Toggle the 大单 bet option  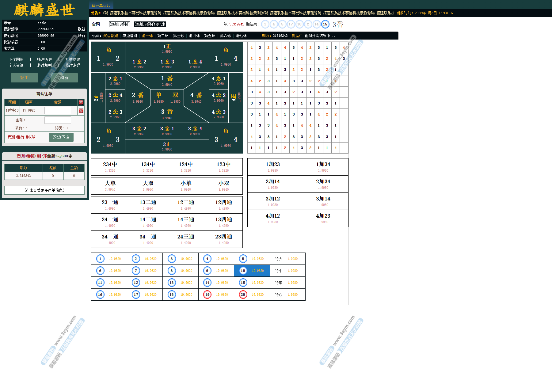coord(110,185)
